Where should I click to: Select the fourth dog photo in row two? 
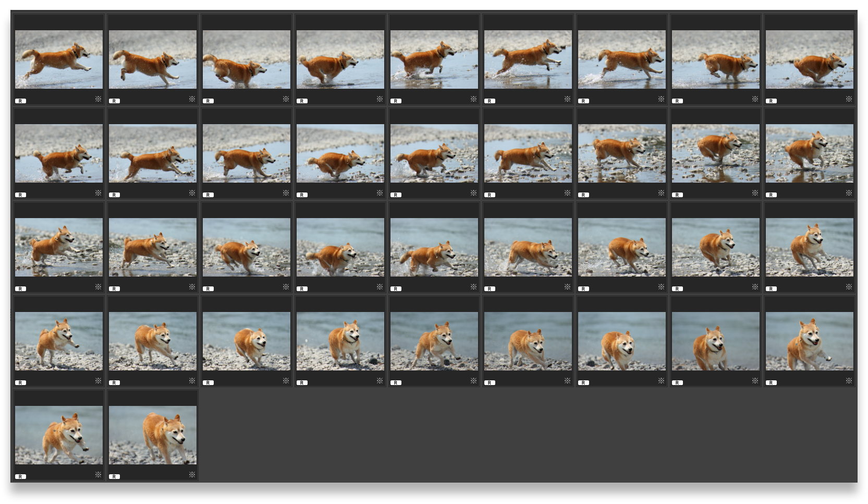[340, 153]
